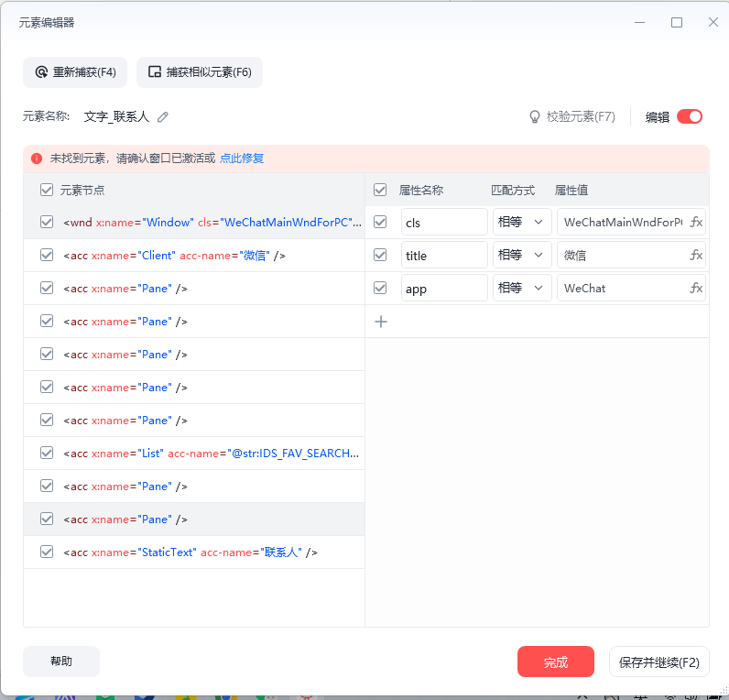Click the lightbulb validate element icon

[535, 117]
